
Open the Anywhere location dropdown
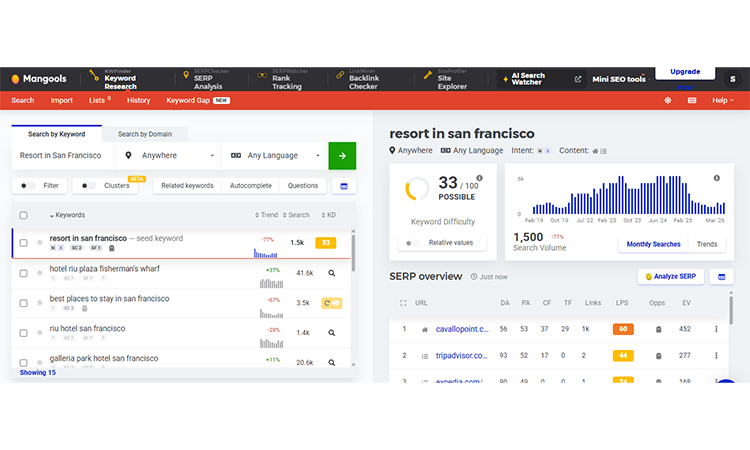169,155
